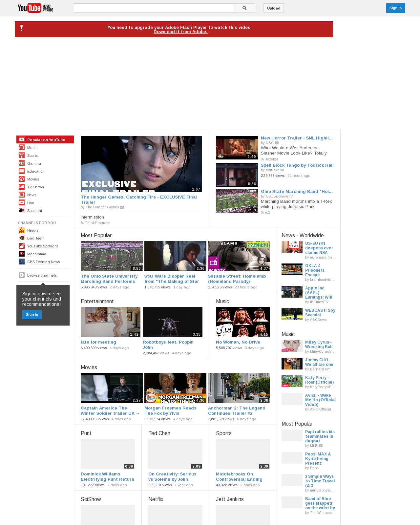The width and height of the screenshot is (420, 525).
Task: Open the Hunger Games Catching Fire thumbnail
Action: tap(141, 164)
